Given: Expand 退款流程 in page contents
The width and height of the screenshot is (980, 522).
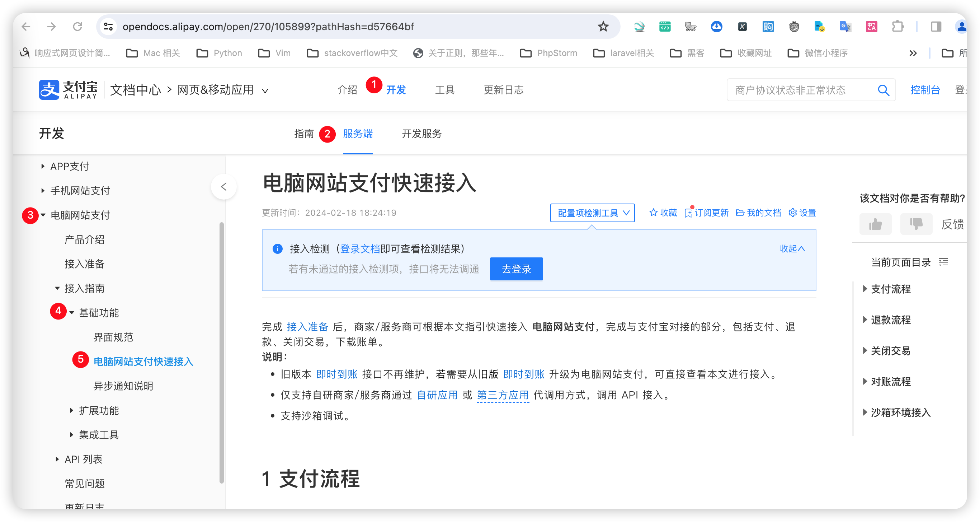Looking at the screenshot, I should tap(865, 320).
